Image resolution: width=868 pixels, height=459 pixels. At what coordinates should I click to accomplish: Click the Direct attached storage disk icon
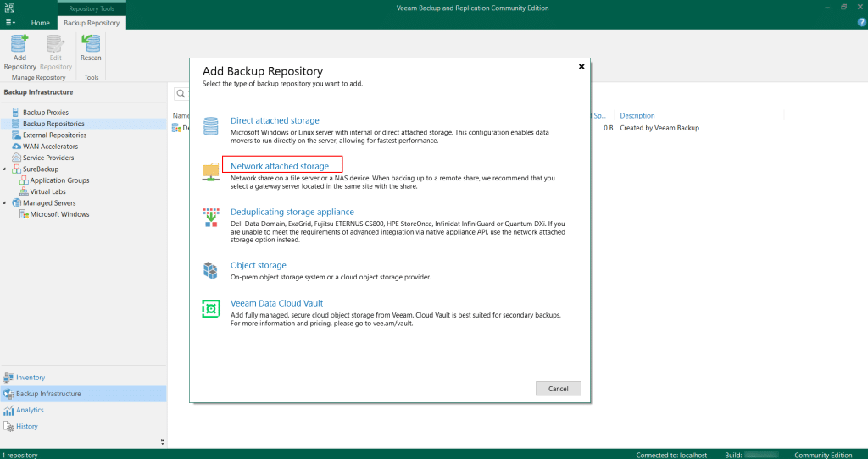pyautogui.click(x=211, y=126)
